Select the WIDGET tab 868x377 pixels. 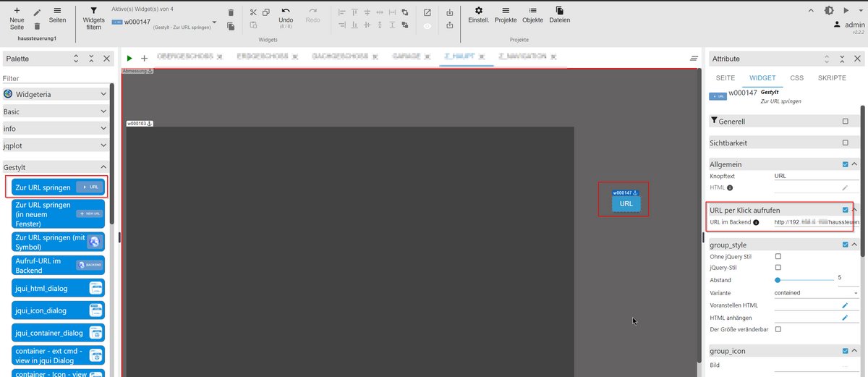coord(762,77)
